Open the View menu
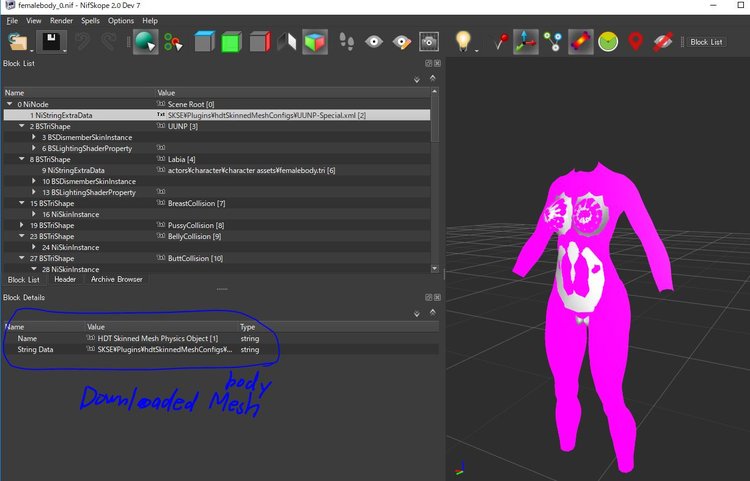Image resolution: width=750 pixels, height=481 pixels. tap(33, 21)
